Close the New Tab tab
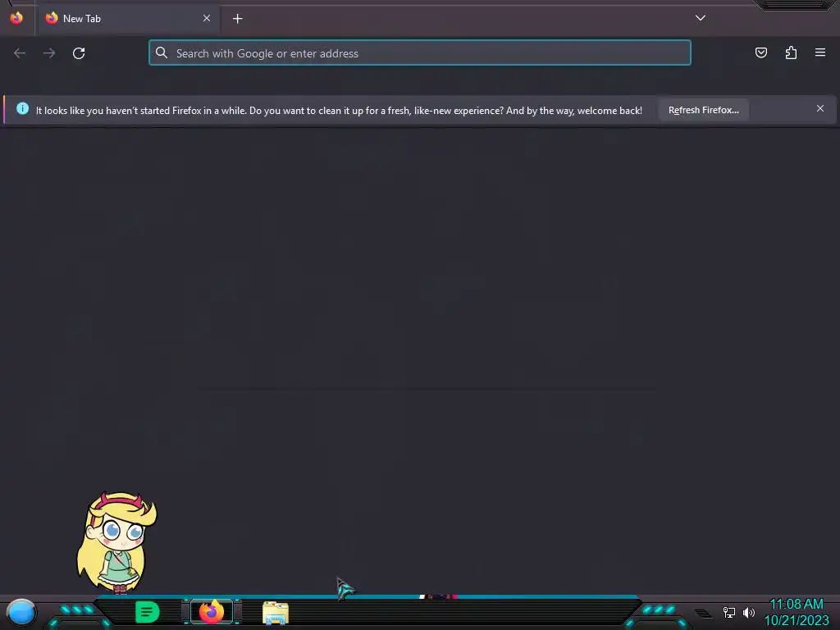The height and width of the screenshot is (630, 840). coord(207,18)
